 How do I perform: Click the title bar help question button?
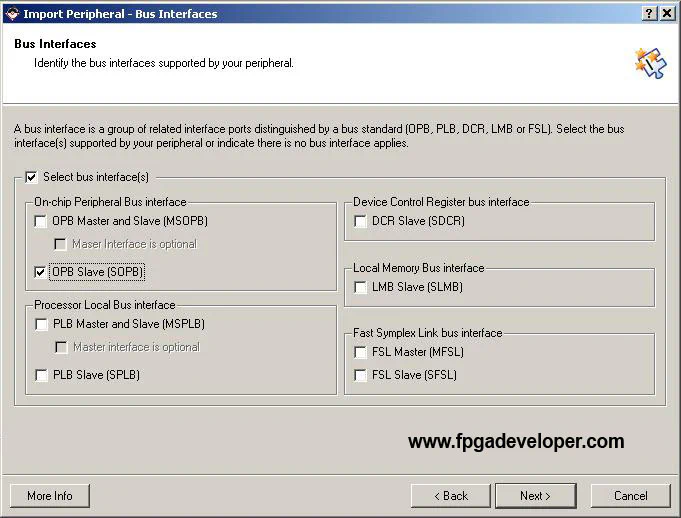click(x=650, y=13)
